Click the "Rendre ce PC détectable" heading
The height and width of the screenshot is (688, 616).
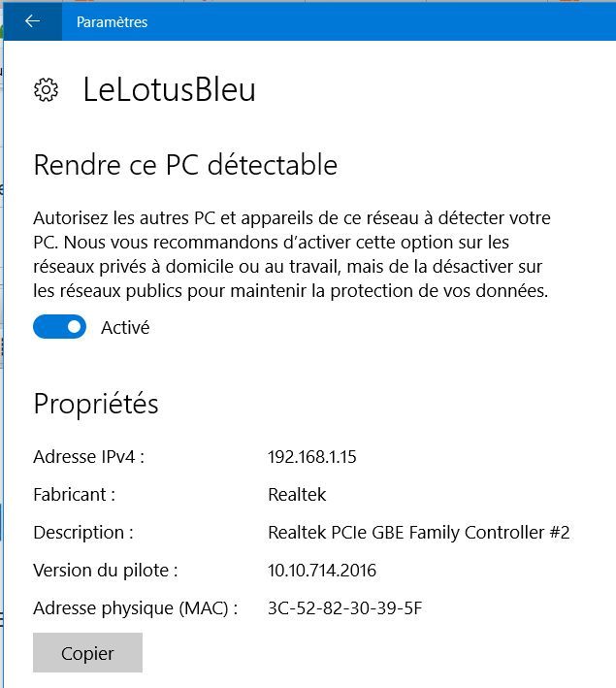[185, 165]
